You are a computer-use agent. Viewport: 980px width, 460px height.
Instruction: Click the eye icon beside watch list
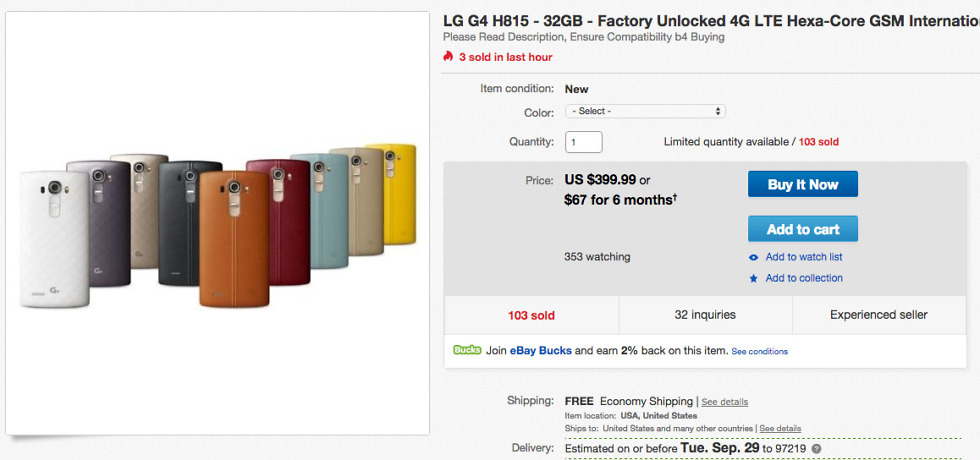pos(754,257)
